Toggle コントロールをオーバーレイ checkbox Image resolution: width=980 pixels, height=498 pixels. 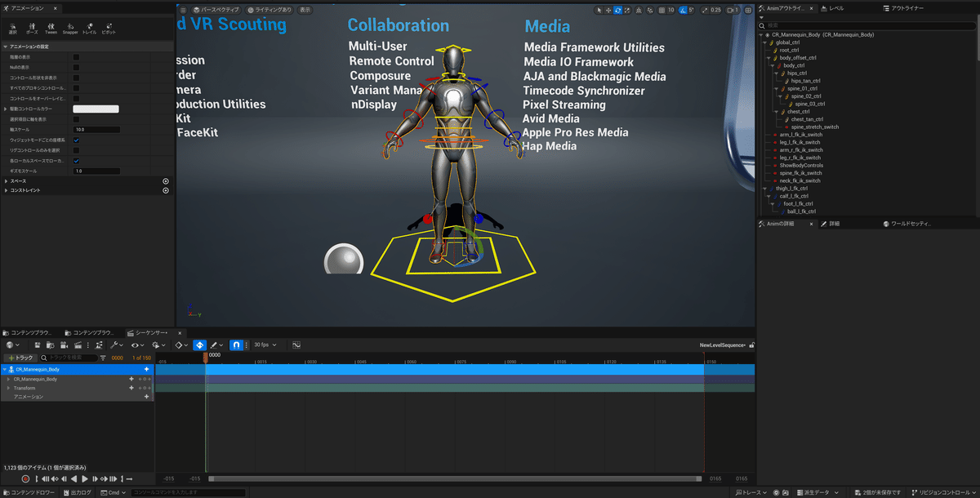76,98
